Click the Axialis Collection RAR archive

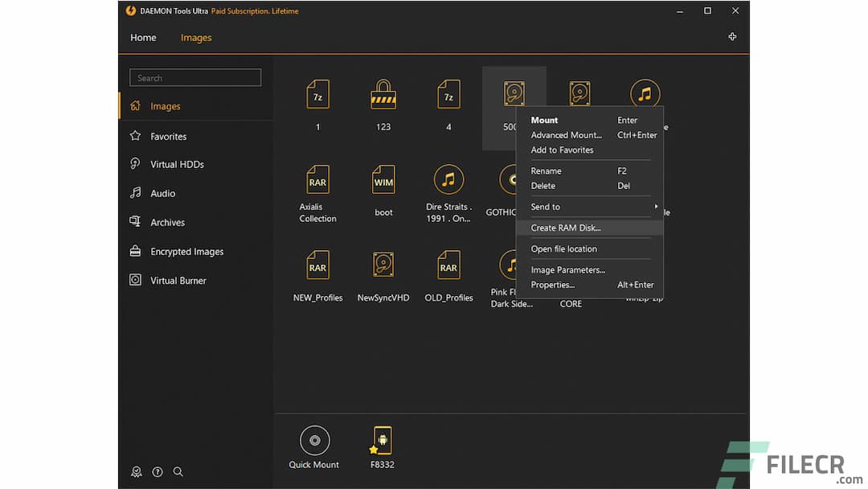pyautogui.click(x=317, y=182)
